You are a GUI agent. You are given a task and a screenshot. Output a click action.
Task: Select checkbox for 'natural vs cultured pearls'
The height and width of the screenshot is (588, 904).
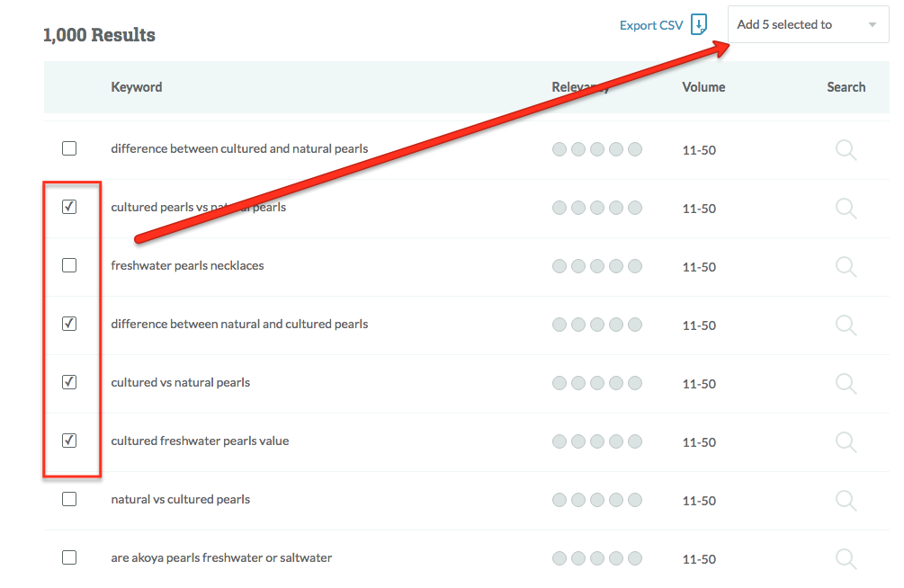(x=69, y=499)
